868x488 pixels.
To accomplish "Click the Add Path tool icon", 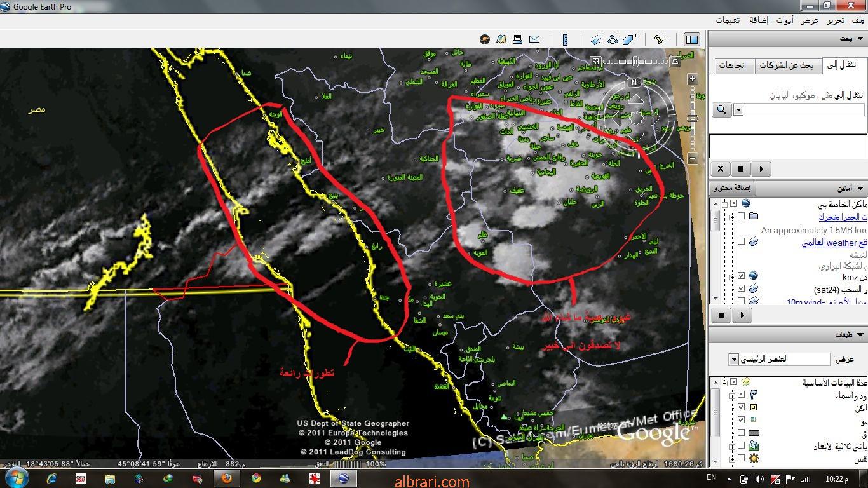I will click(613, 39).
